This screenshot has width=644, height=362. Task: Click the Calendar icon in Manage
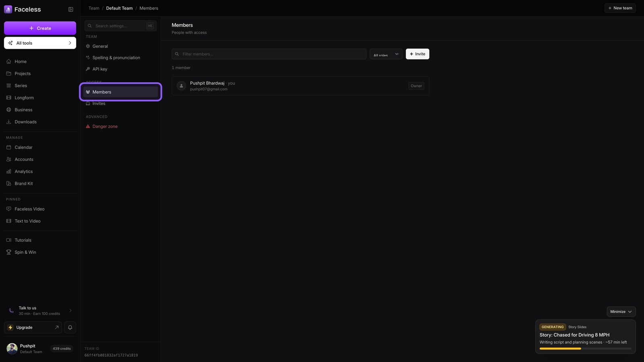coord(9,147)
